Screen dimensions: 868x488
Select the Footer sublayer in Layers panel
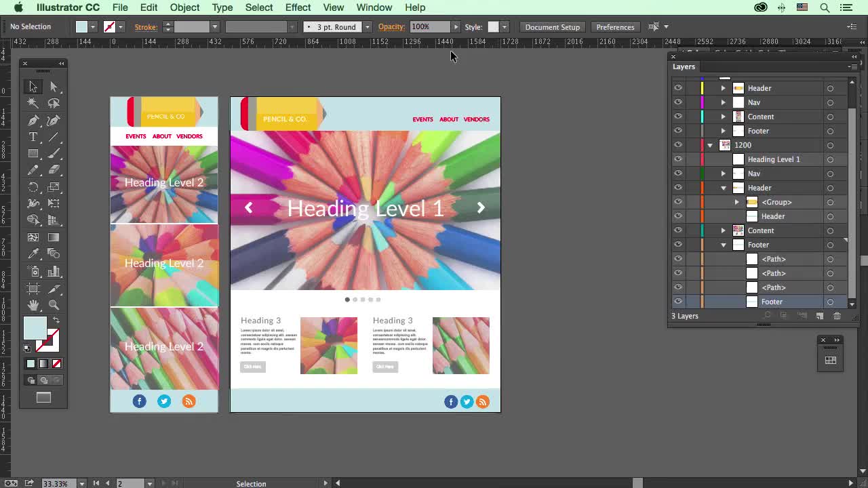click(x=773, y=302)
